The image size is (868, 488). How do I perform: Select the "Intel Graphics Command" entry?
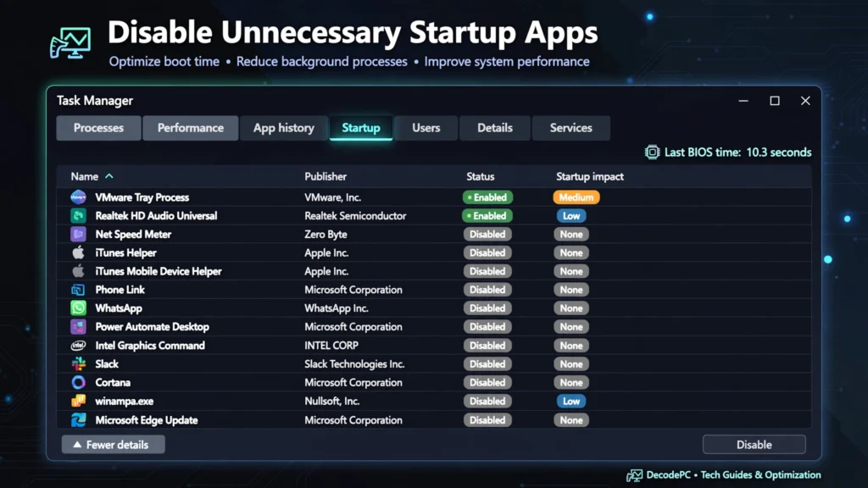(150, 346)
